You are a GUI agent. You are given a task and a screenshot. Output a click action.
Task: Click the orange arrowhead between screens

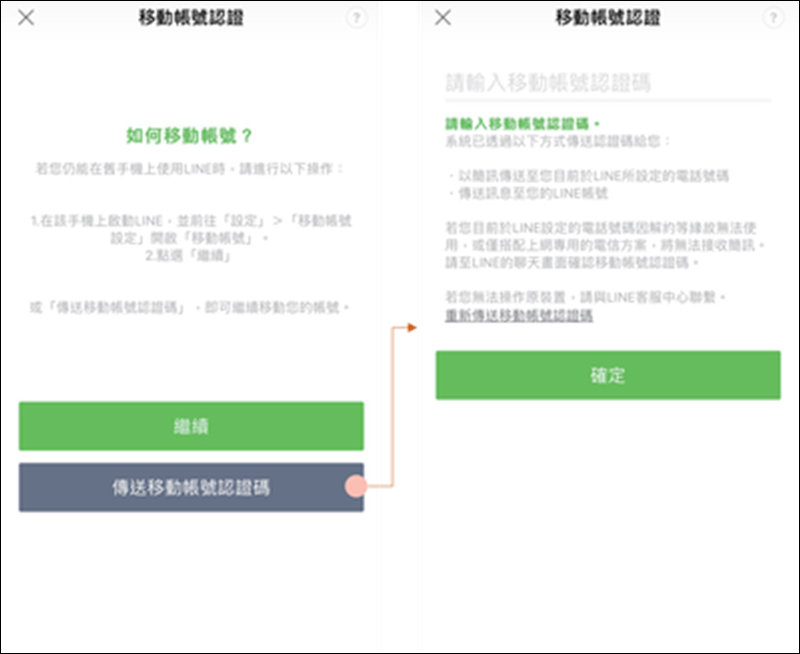pos(409,327)
